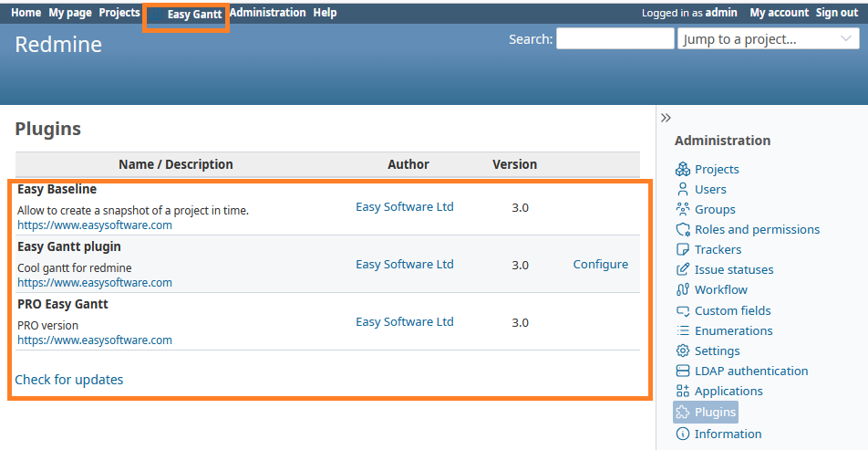
Task: Focus the Search input field
Action: click(615, 39)
